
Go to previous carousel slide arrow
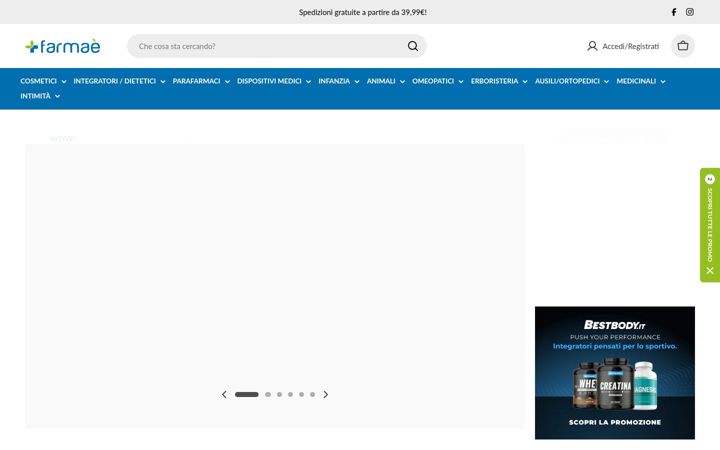point(224,394)
